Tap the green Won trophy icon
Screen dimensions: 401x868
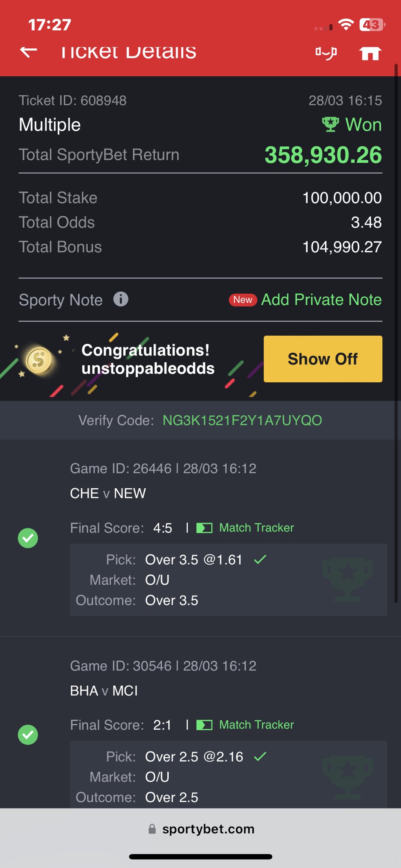330,125
